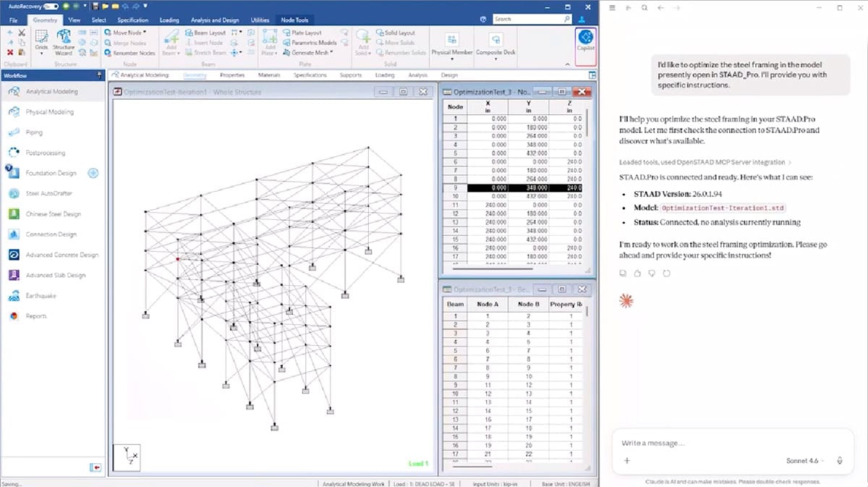This screenshot has height=487, width=868.
Task: Switch to the Utilities ribbon tab
Action: pos(260,20)
